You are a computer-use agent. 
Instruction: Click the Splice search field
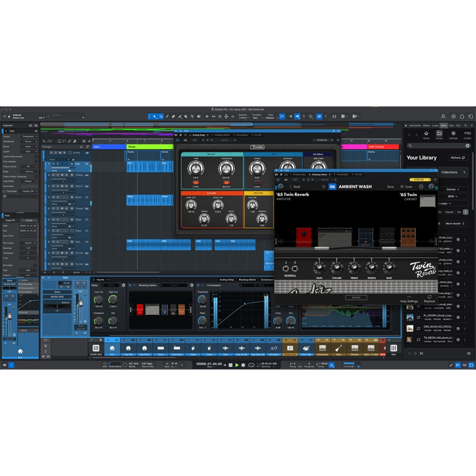pos(439,145)
